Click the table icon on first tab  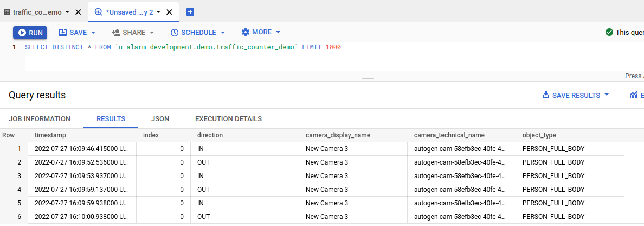click(x=7, y=12)
